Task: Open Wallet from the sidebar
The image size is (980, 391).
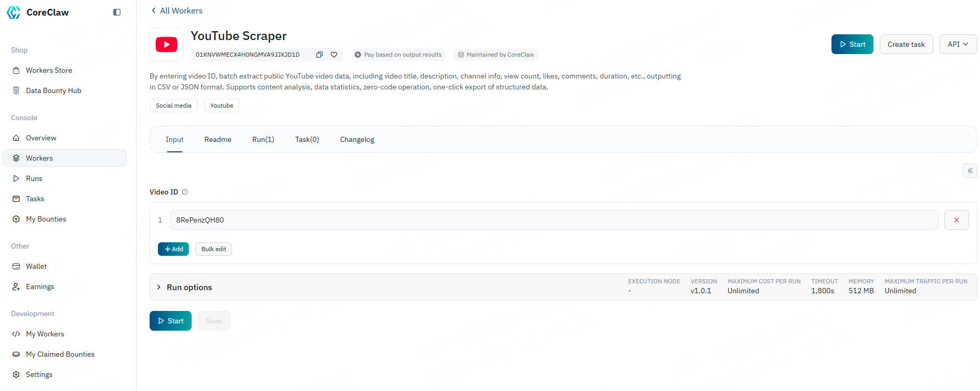Action: click(x=36, y=266)
